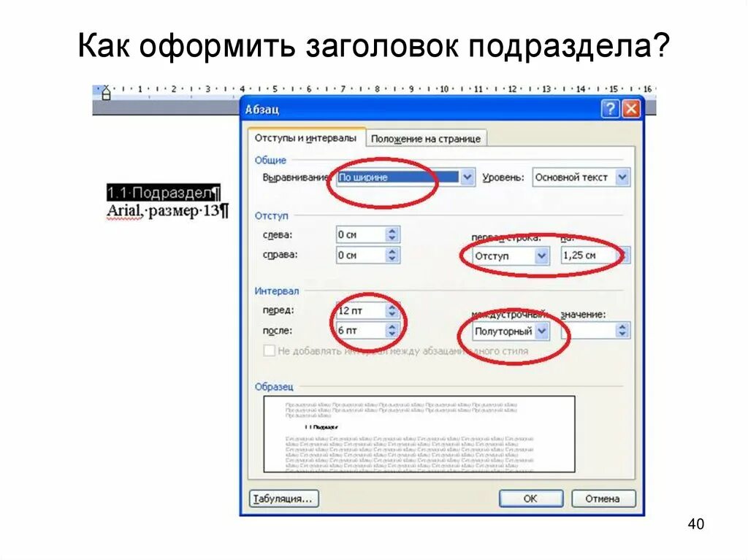The height and width of the screenshot is (560, 748).
Task: Click the stepper arrows of the значение field
Action: pos(622,331)
